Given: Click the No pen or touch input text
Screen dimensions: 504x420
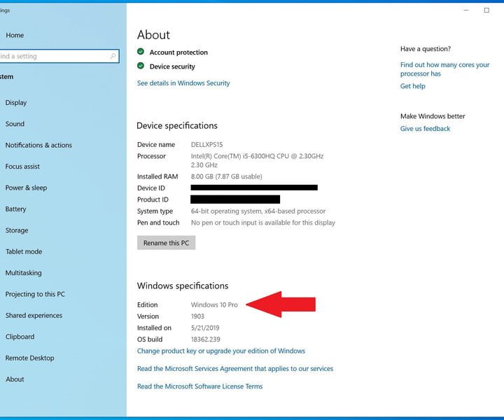Looking at the screenshot, I should 263,223.
